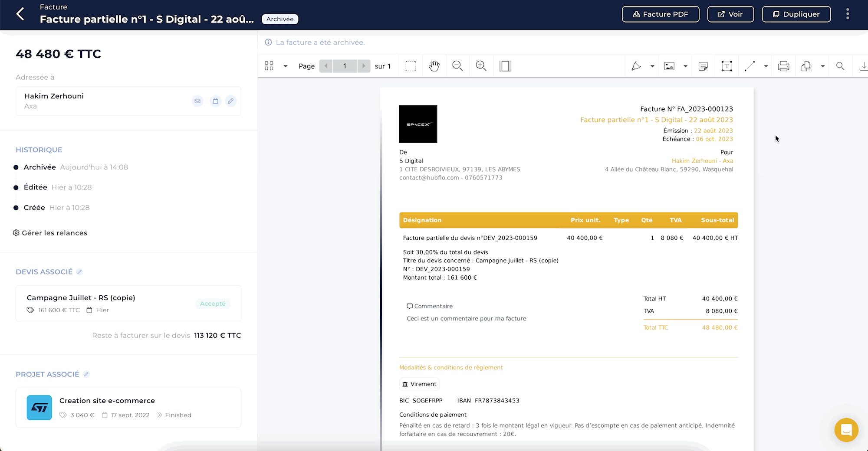Open the Campagne Juillet - RS (copie) quote
The width and height of the screenshot is (868, 451).
(x=128, y=304)
